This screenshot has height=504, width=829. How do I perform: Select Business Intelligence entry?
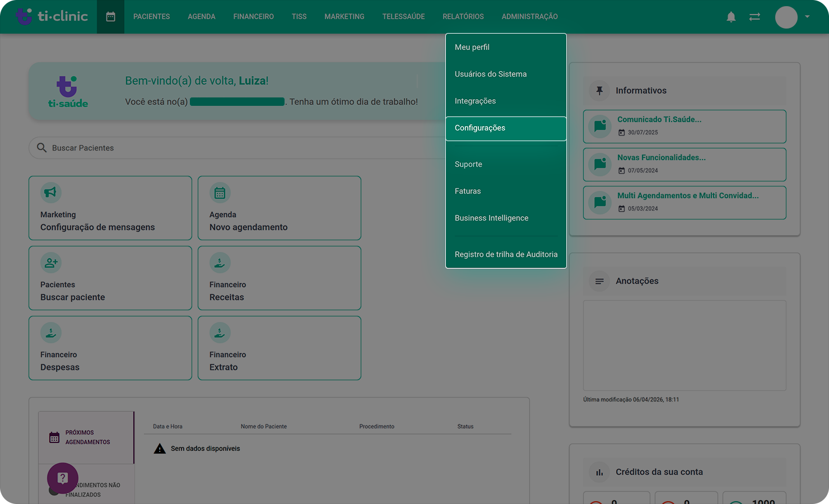pos(506,218)
